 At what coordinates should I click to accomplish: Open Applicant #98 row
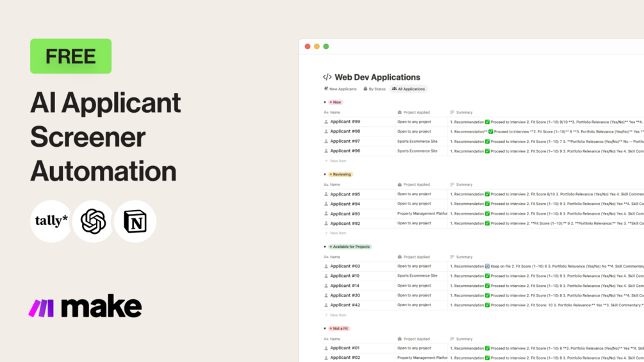coord(483,131)
